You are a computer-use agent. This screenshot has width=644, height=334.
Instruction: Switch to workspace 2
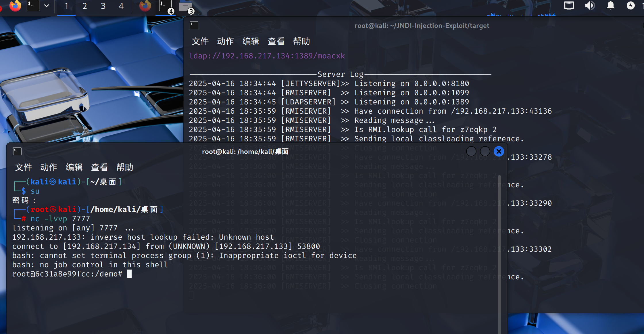click(84, 6)
